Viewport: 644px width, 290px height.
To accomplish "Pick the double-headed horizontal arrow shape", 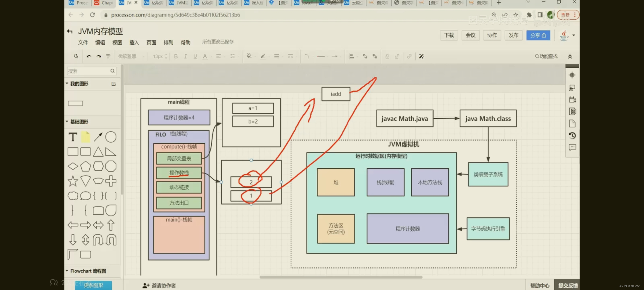I will click(x=98, y=225).
